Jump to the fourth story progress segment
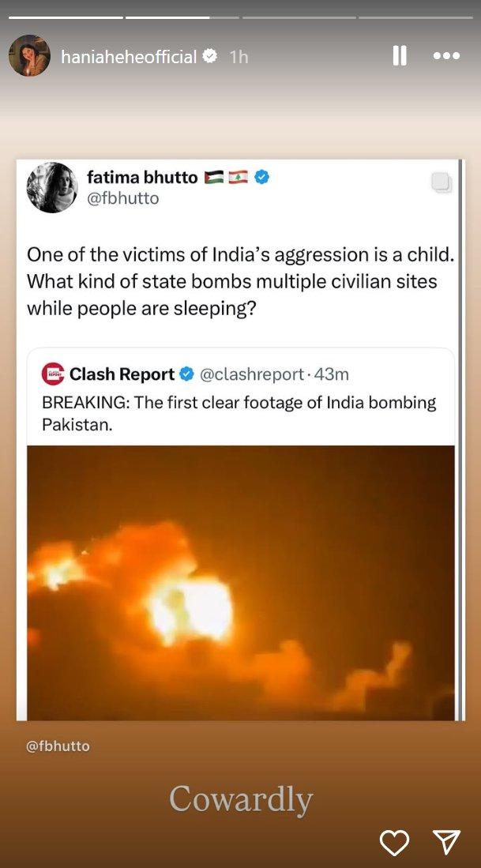The width and height of the screenshot is (481, 868). [x=415, y=17]
